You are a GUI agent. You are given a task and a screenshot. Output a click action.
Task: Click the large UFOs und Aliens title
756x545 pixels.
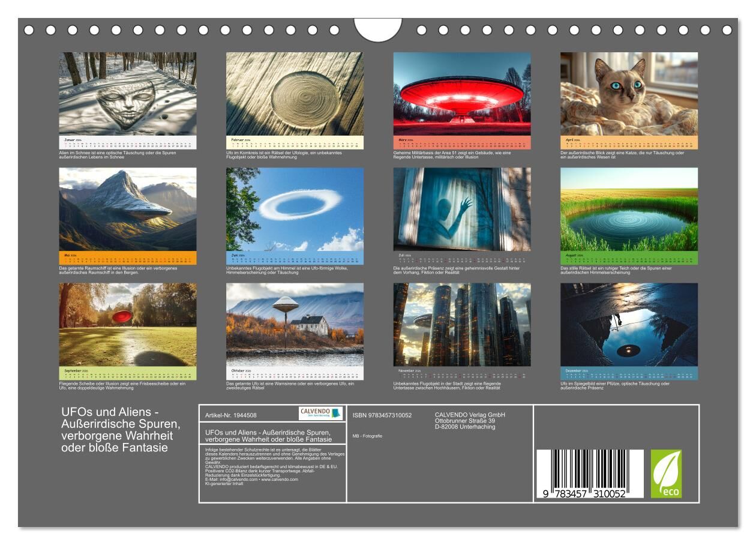121,430
